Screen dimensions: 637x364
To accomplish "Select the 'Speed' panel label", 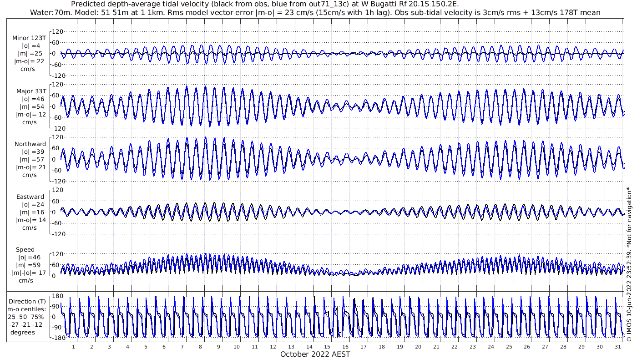I will [25, 250].
